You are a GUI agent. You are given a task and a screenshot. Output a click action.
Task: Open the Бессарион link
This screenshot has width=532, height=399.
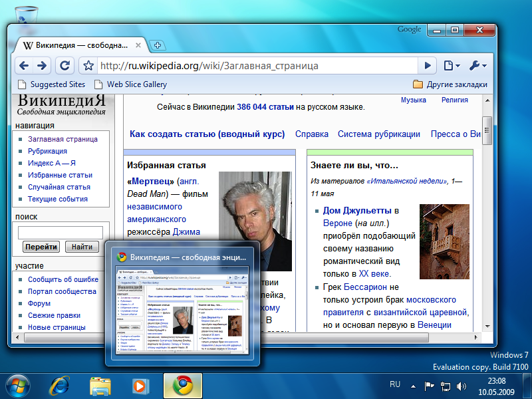point(365,287)
